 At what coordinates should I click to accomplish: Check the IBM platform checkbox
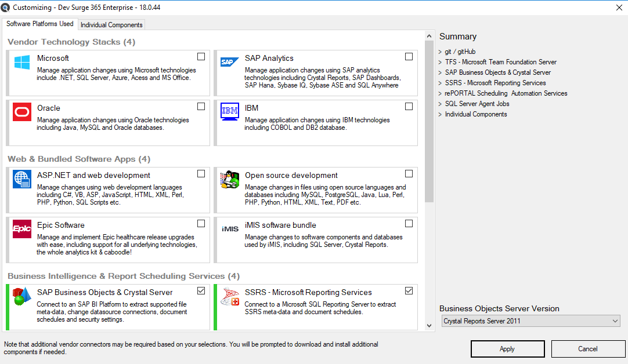[x=409, y=107]
